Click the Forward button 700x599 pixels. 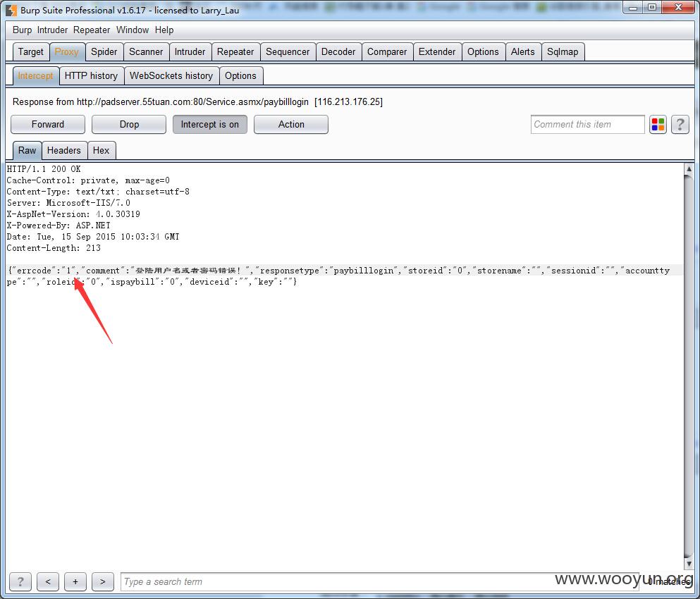click(48, 125)
